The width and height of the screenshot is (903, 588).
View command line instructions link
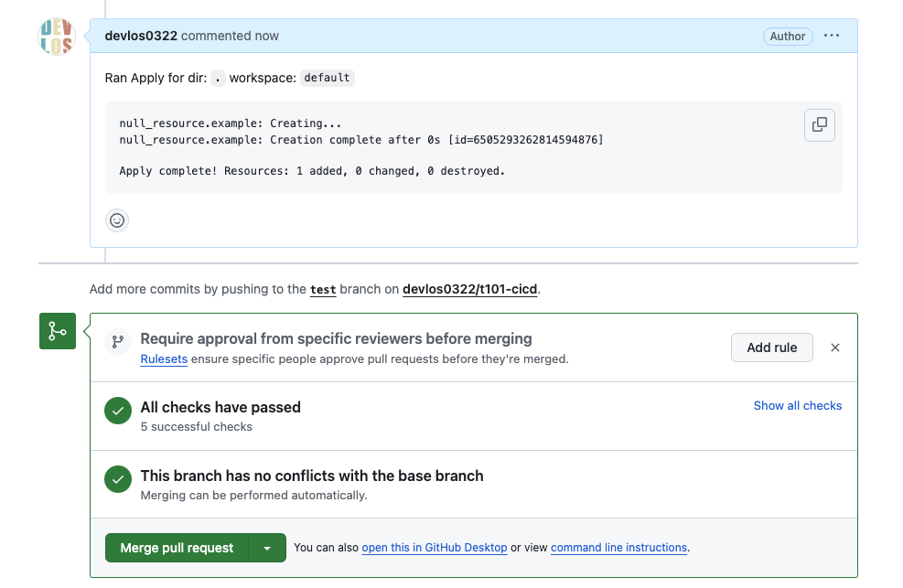click(618, 548)
